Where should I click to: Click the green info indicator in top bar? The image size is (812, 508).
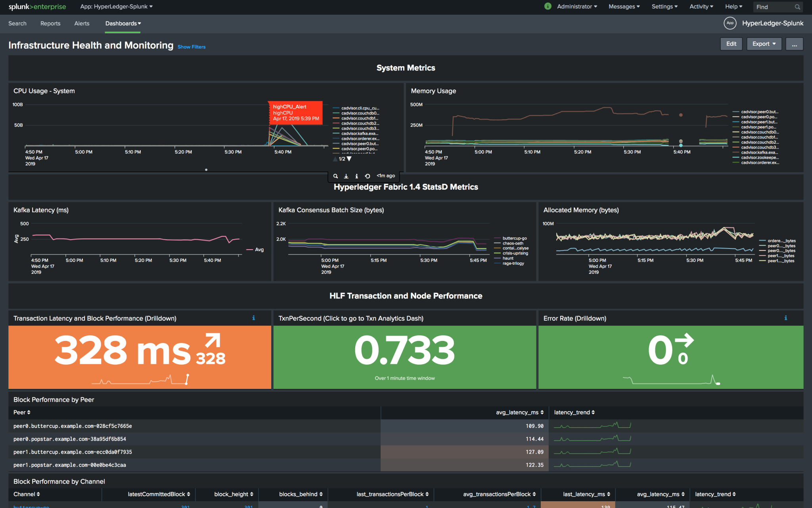click(548, 6)
